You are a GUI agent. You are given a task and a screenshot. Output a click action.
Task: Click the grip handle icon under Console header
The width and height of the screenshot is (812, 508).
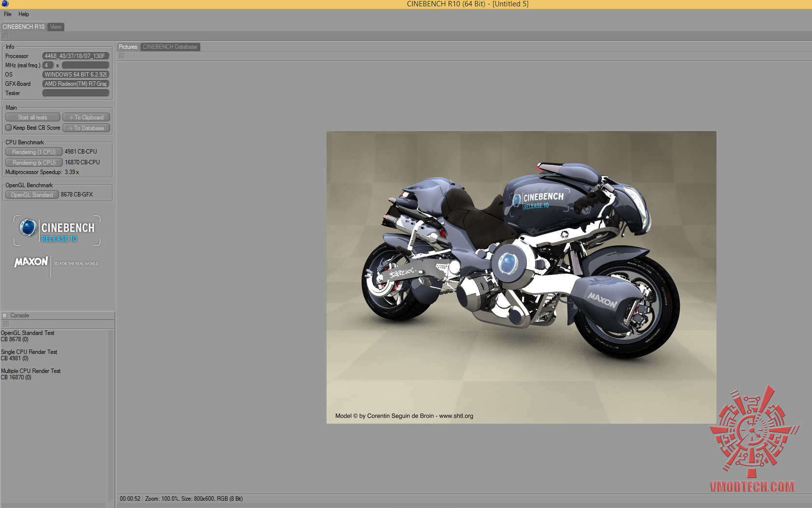[6, 324]
